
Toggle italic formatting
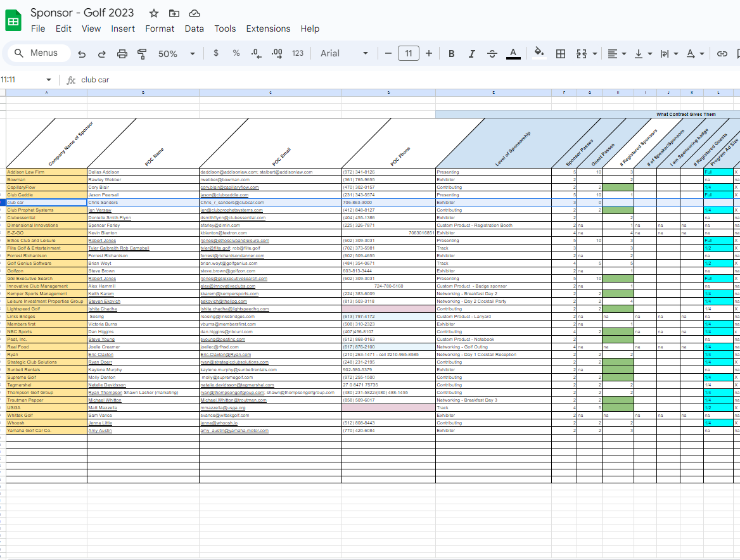click(x=471, y=54)
